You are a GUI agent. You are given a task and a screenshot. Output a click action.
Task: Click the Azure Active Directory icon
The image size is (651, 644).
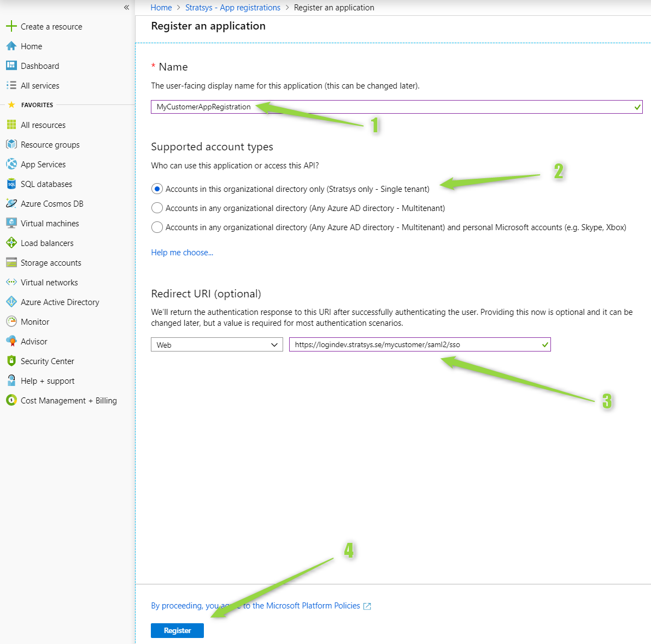(x=11, y=302)
